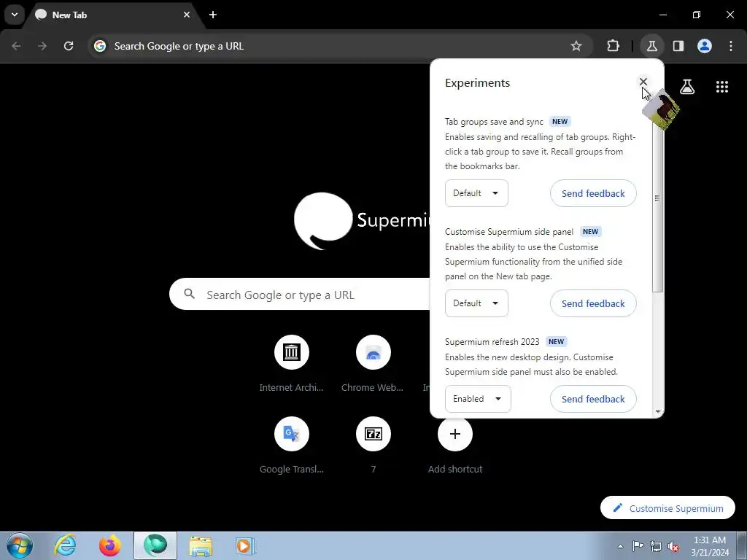Click the page search box
The height and width of the screenshot is (560, 747).
300,295
